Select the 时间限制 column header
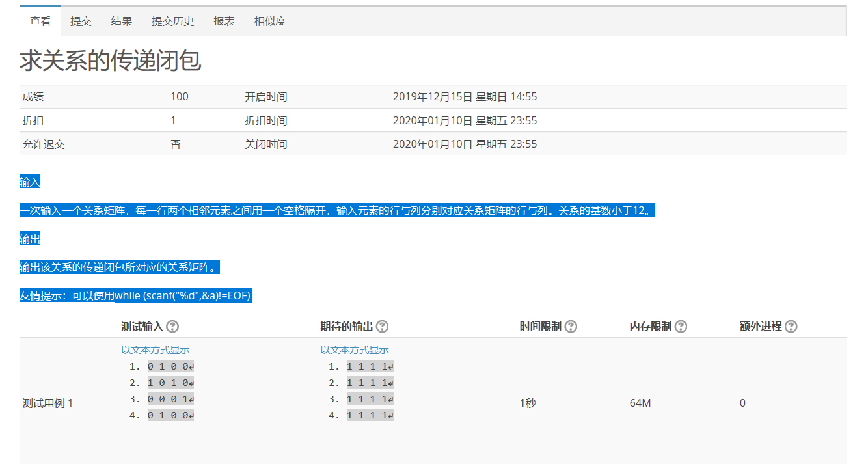Image resolution: width=868 pixels, height=464 pixels. pyautogui.click(x=541, y=327)
